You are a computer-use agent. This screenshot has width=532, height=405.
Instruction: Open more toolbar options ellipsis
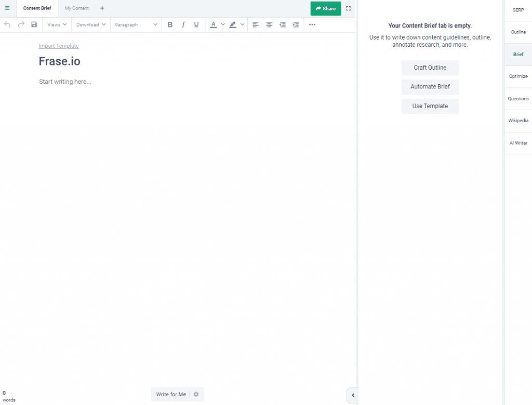point(312,24)
